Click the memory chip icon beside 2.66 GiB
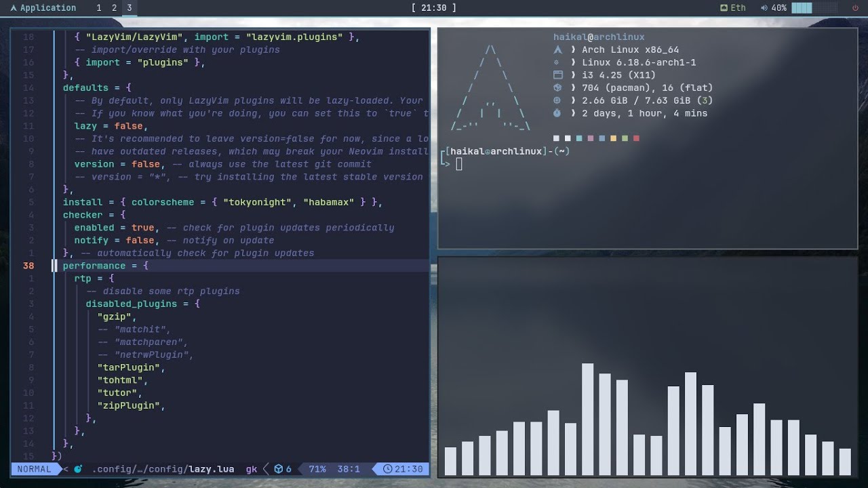Screen dimensions: 868x488 point(557,100)
